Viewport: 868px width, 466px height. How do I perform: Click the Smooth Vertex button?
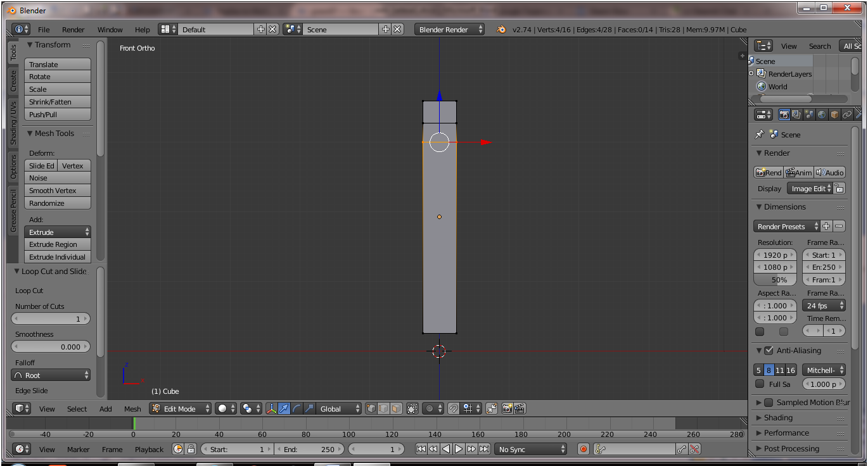tap(57, 191)
